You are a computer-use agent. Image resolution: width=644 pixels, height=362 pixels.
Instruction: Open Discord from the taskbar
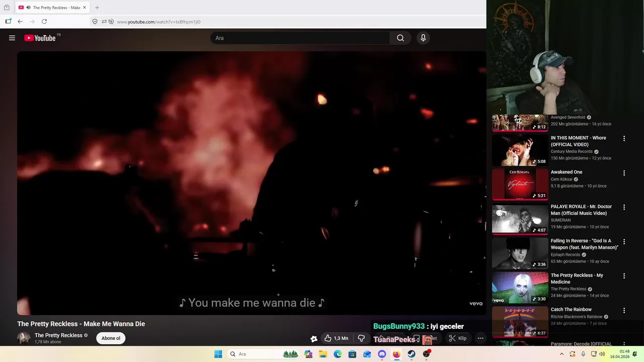(382, 354)
